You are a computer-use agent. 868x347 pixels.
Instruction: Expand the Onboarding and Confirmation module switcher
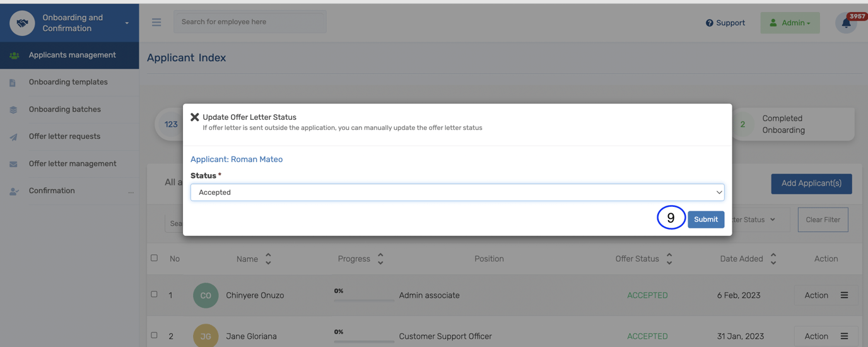point(127,23)
